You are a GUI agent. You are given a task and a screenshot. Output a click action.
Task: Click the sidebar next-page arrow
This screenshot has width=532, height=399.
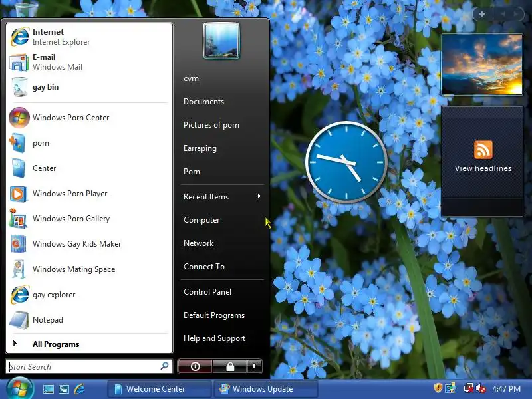515,14
